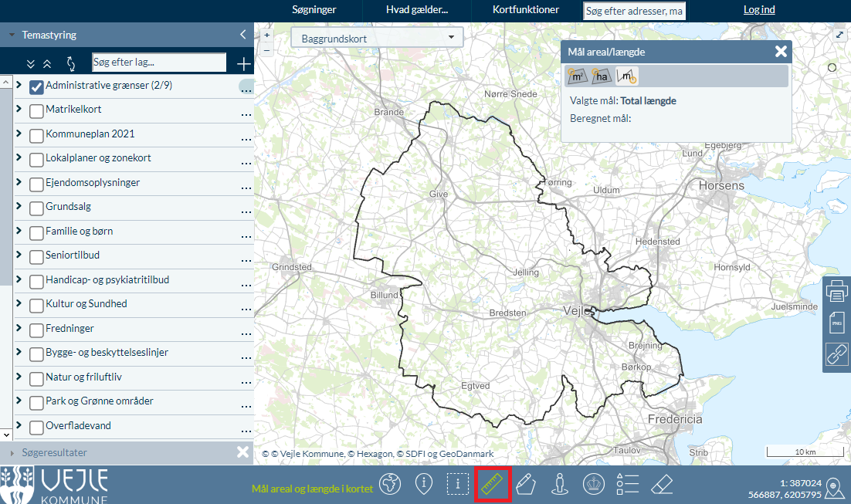Check the Kommuneplan 2021 layer
The height and width of the screenshot is (504, 851).
click(x=36, y=136)
